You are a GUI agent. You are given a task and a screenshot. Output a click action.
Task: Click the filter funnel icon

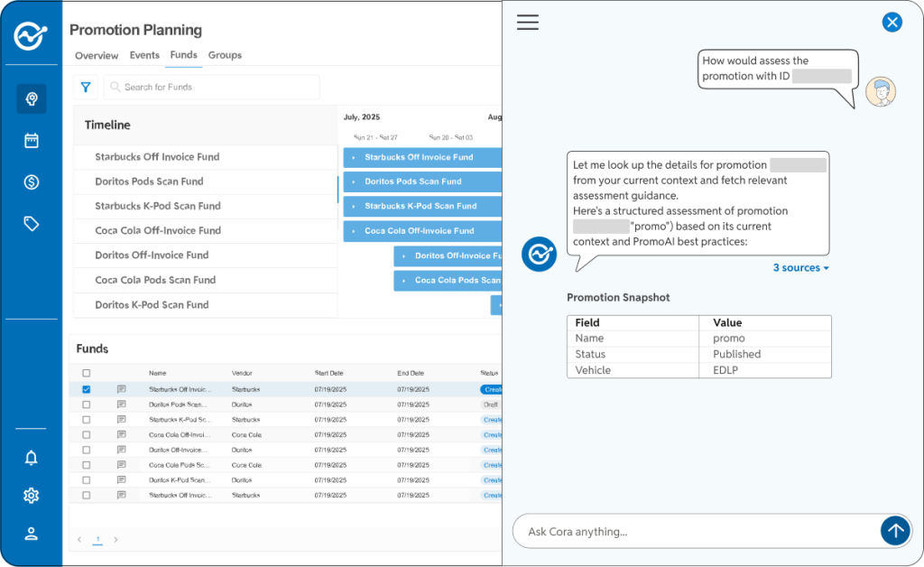pos(86,88)
